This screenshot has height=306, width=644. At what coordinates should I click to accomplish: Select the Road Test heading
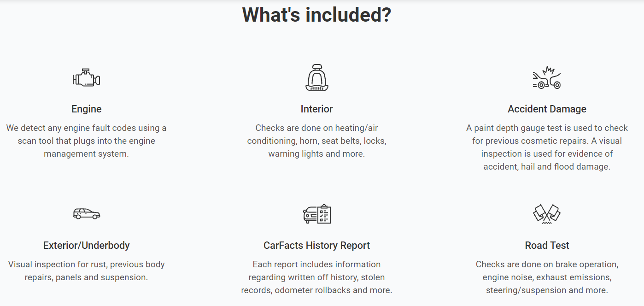[547, 246]
